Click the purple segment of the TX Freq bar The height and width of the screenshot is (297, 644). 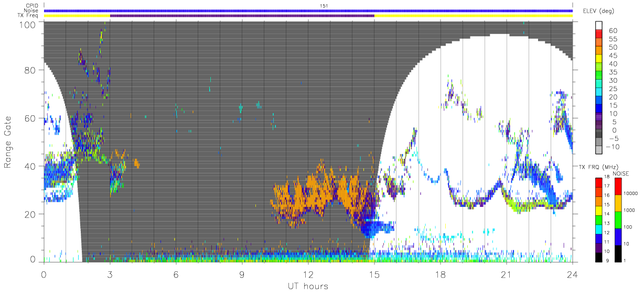pos(242,16)
